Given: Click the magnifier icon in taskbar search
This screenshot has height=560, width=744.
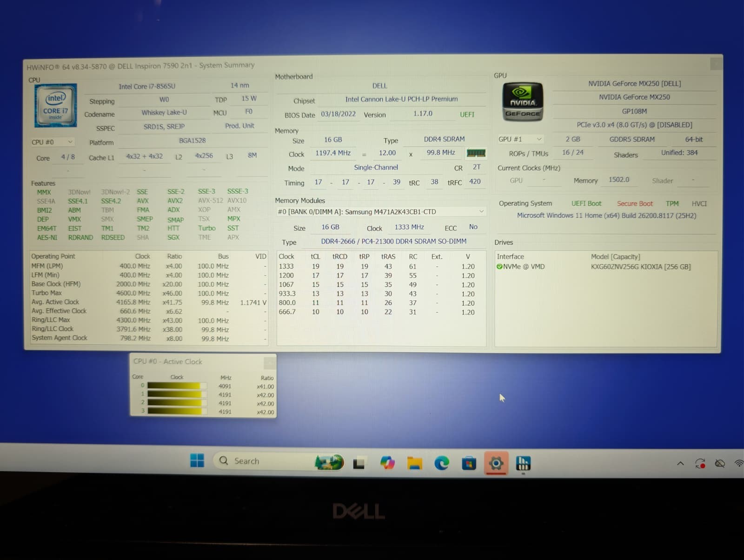Looking at the screenshot, I should point(224,460).
